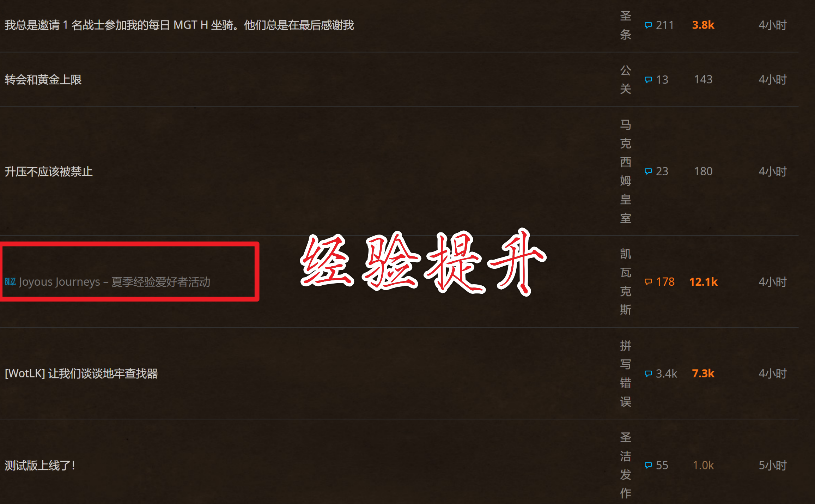Click the reply bubble icon next to 211
This screenshot has width=815, height=504.
click(648, 25)
